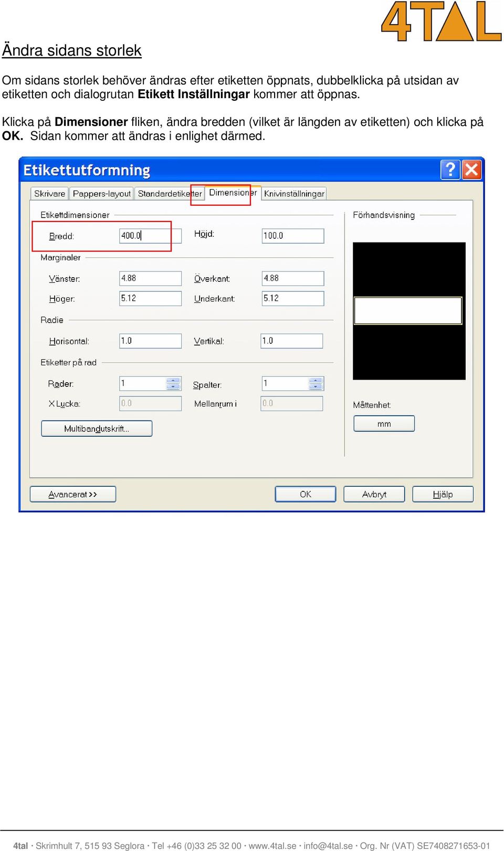Open the Pappers-layout tab
Screen dimensions: 504x851
pos(102,194)
